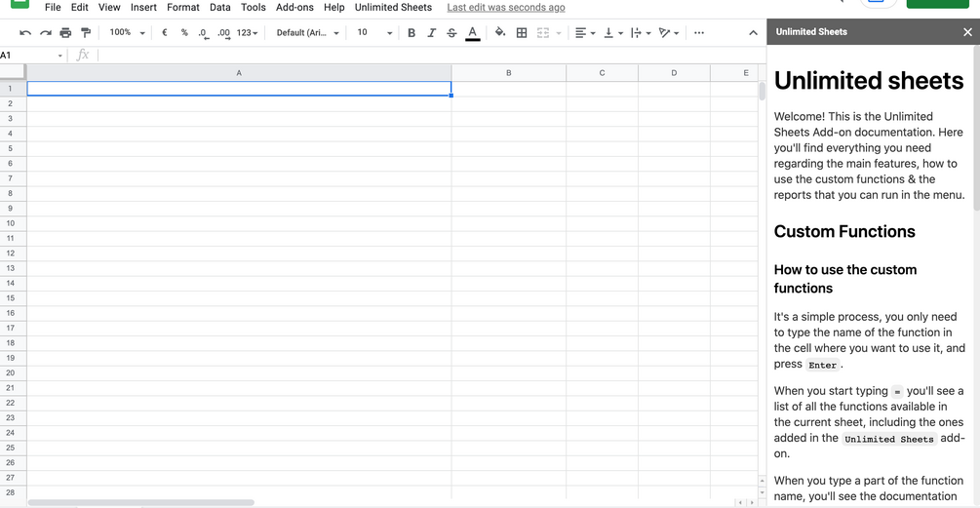Select column B header
The width and height of the screenshot is (980, 508).
[509, 73]
